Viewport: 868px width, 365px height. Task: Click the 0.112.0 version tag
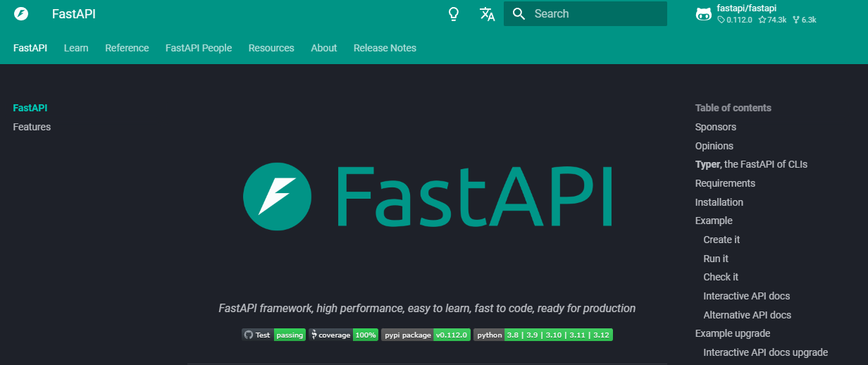coord(735,20)
